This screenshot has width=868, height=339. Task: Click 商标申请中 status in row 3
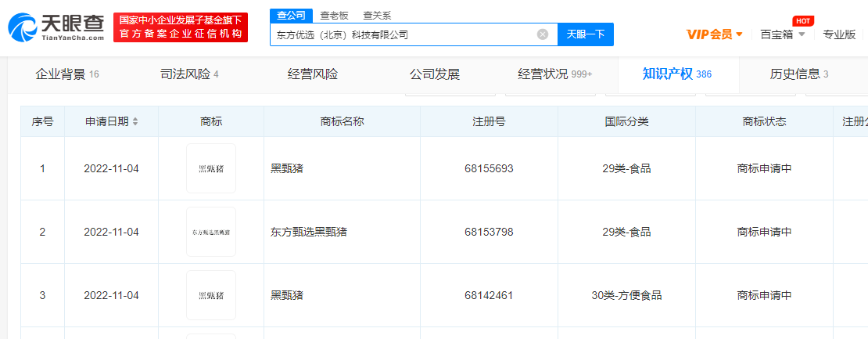pos(764,296)
